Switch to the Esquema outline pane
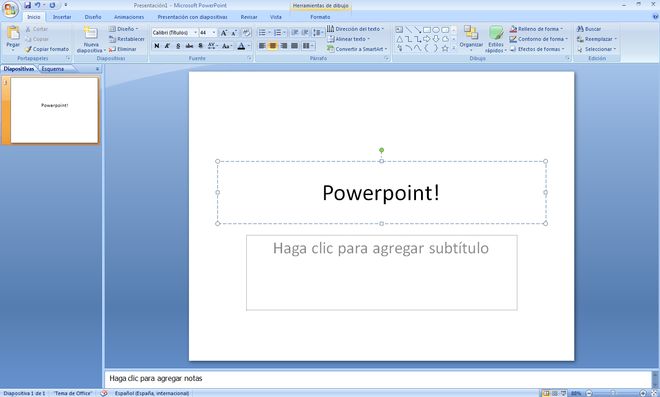This screenshot has height=397, width=660. coord(53,69)
